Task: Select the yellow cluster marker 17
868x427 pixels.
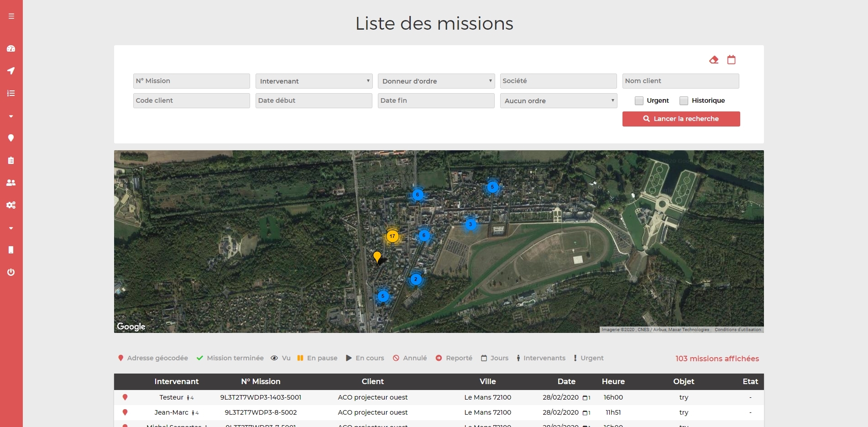Action: point(392,237)
